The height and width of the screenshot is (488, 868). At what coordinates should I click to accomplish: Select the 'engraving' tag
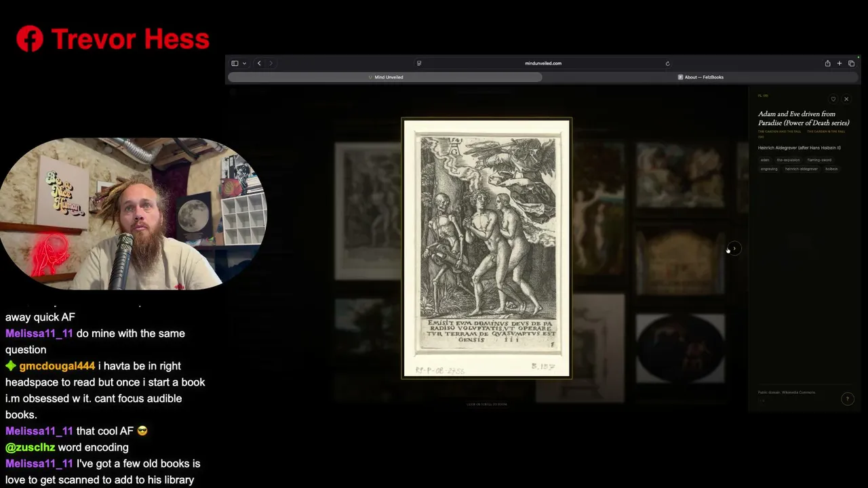pyautogui.click(x=769, y=169)
